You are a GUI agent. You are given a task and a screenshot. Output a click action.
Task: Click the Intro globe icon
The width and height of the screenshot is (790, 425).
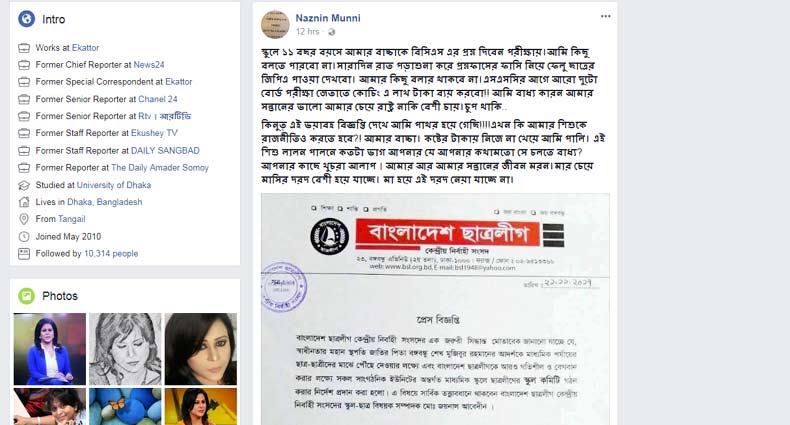point(26,19)
